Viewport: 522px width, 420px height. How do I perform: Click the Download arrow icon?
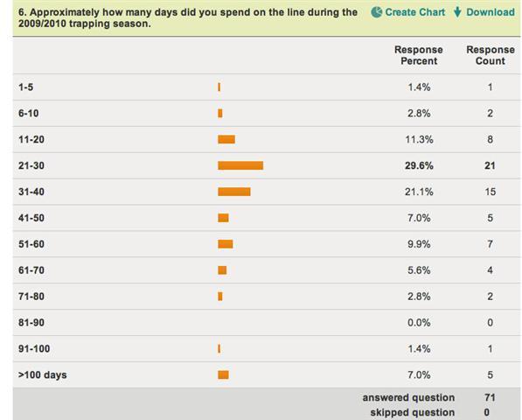click(x=458, y=12)
